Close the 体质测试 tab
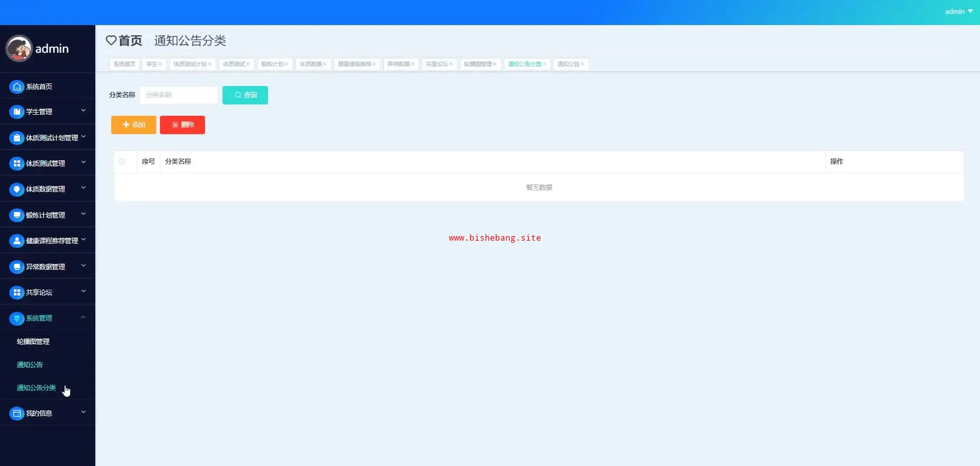 248,64
